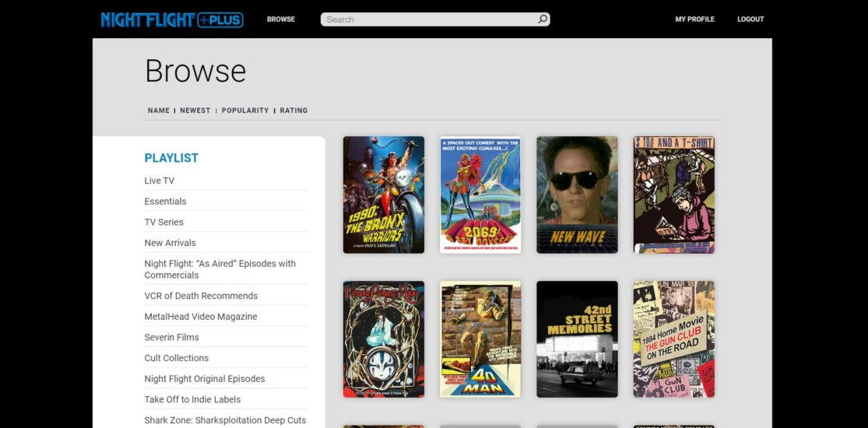Sort titles by Newest

coord(195,111)
